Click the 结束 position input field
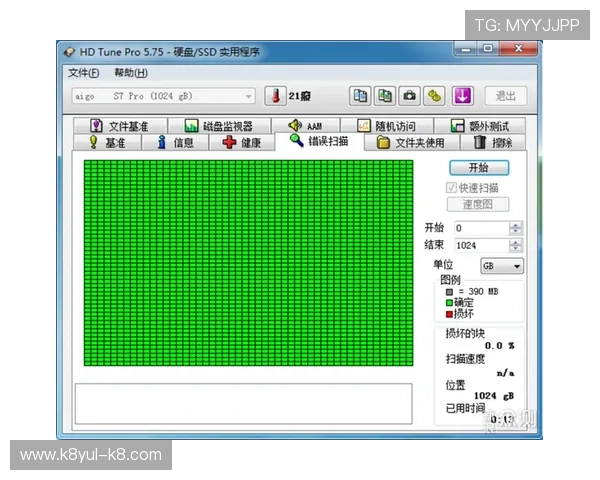Viewport: 600px width, 480px height. (x=482, y=245)
